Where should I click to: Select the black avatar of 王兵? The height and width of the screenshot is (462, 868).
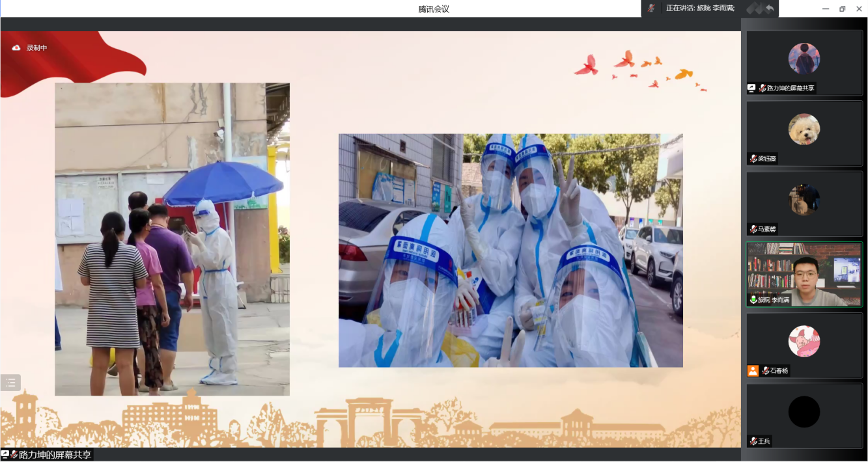coord(804,411)
